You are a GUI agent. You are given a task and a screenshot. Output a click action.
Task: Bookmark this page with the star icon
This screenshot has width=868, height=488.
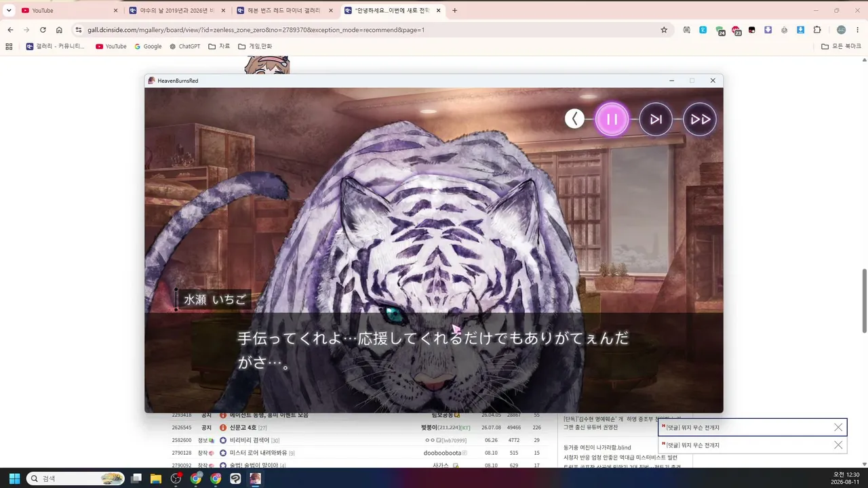coord(664,30)
